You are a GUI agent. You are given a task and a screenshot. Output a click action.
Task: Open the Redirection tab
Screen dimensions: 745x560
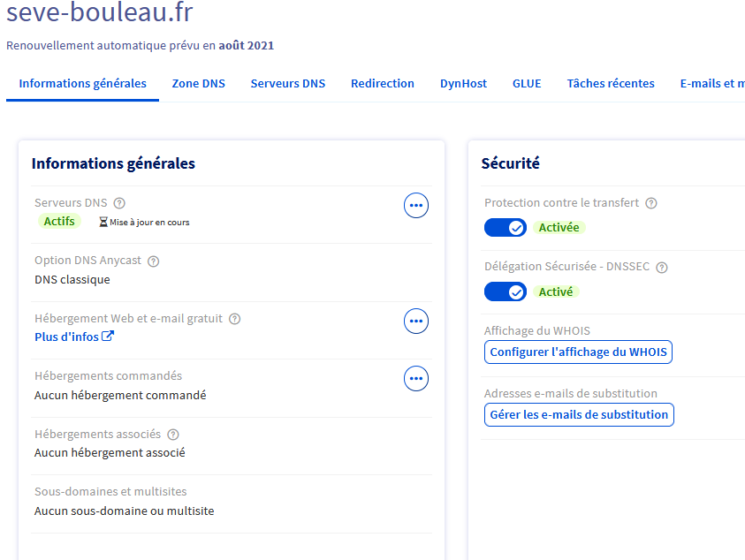click(x=382, y=84)
